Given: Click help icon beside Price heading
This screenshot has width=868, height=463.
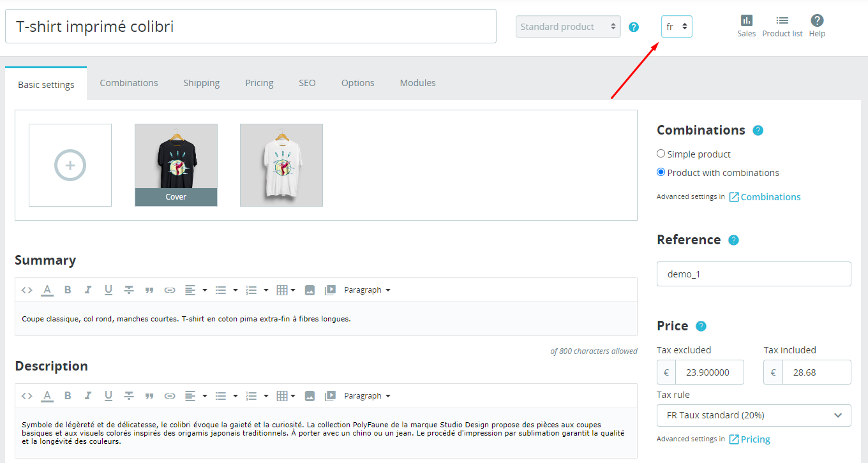Looking at the screenshot, I should click(701, 326).
